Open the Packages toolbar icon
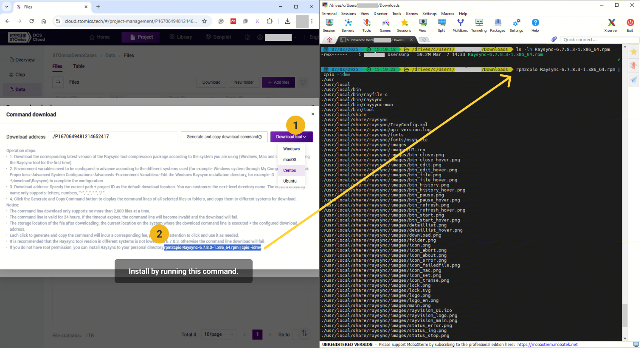Viewport: 644px width, 348px height. 498,25
